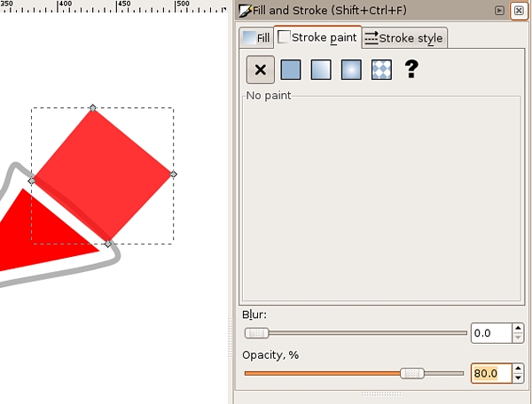Increase Opacity with the up arrow
The width and height of the screenshot is (532, 404).
click(x=518, y=369)
